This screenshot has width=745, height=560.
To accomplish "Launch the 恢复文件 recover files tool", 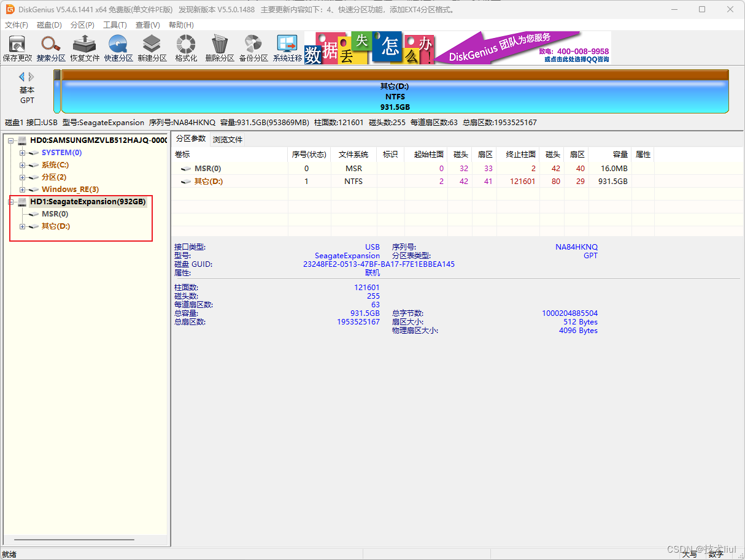I will tap(85, 48).
